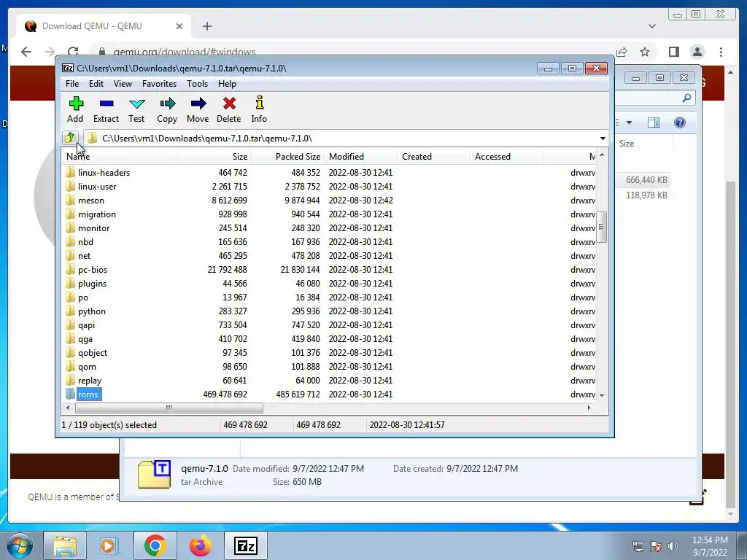
Task: Click the Move toolbar icon
Action: [198, 109]
